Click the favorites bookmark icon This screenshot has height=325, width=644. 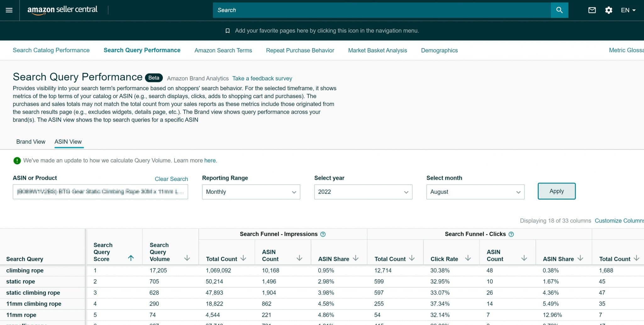[227, 30]
